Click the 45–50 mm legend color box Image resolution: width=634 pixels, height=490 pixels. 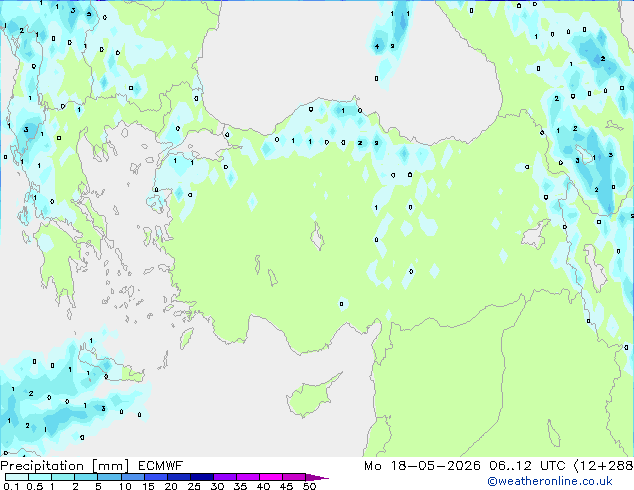pyautogui.click(x=294, y=477)
